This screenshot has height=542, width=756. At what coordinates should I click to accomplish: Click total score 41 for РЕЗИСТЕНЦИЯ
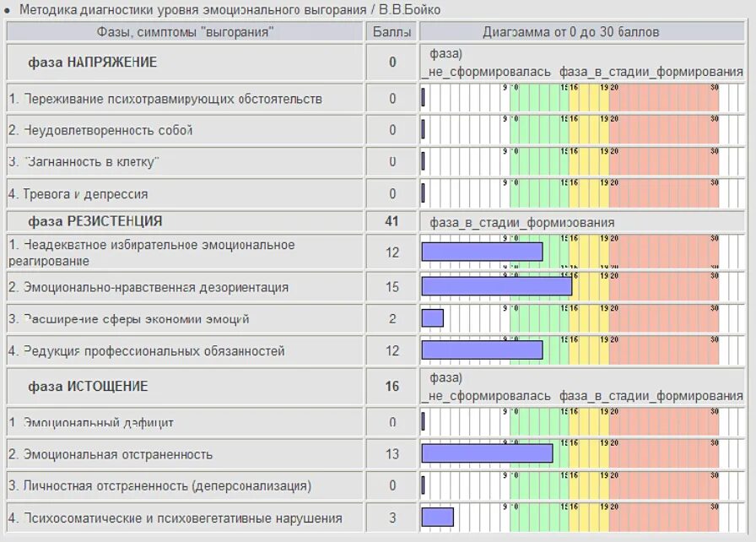tap(391, 221)
